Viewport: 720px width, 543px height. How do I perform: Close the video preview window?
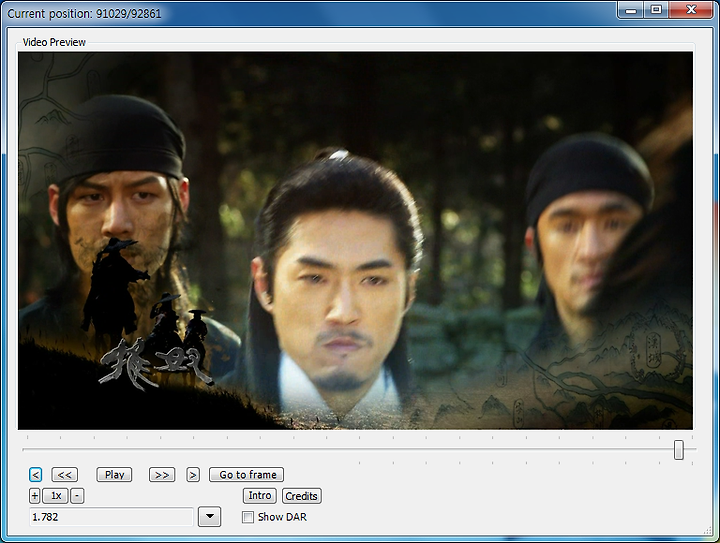click(691, 10)
